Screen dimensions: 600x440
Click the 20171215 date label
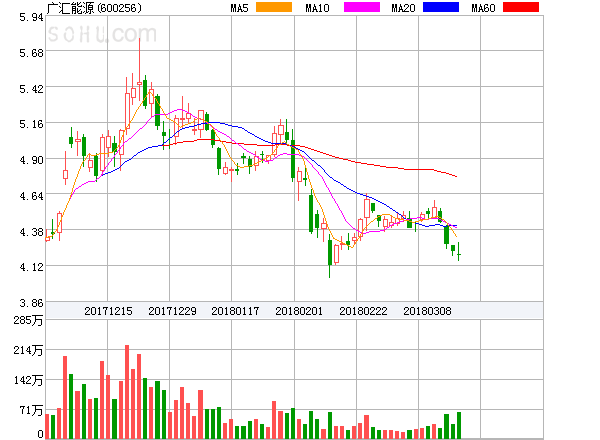(x=109, y=311)
